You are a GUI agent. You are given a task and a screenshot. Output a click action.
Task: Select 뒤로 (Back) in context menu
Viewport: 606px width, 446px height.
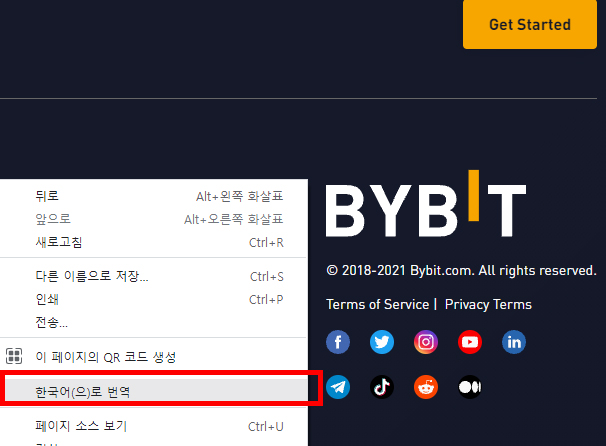point(153,196)
